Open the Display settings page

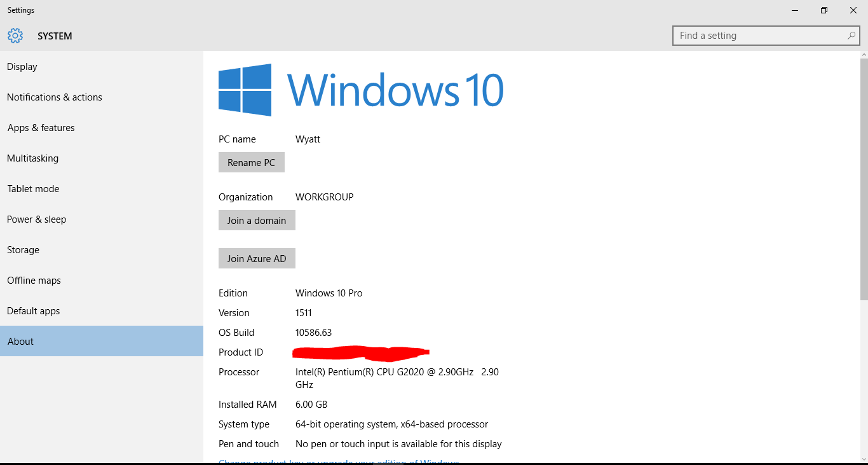tap(102, 67)
